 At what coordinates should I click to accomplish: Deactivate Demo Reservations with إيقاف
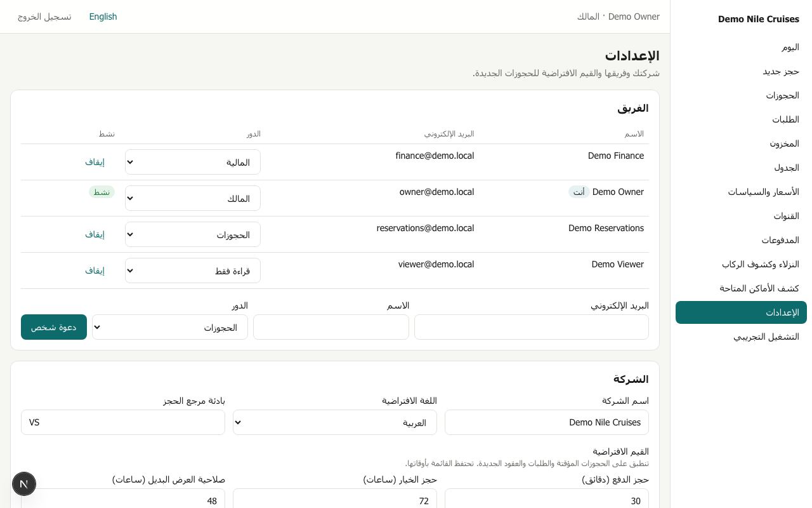[x=95, y=234]
